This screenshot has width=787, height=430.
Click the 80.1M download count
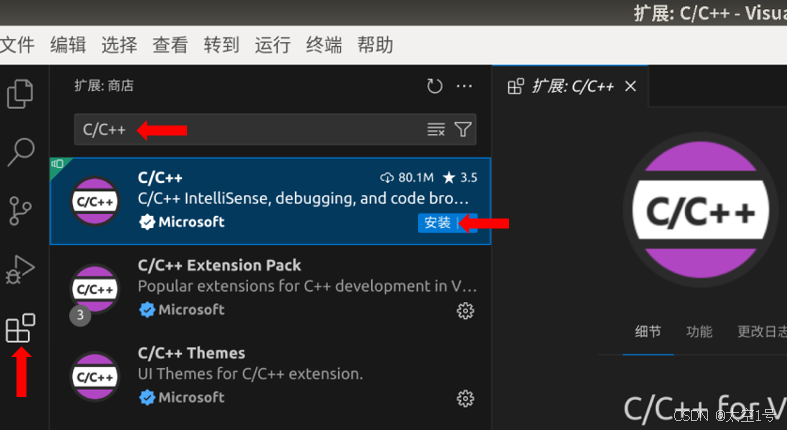point(407,178)
